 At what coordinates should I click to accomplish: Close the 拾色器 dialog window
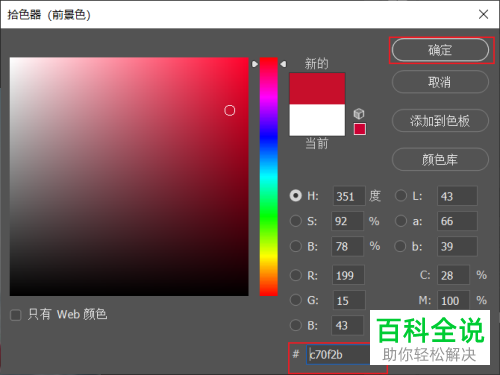[x=483, y=14]
